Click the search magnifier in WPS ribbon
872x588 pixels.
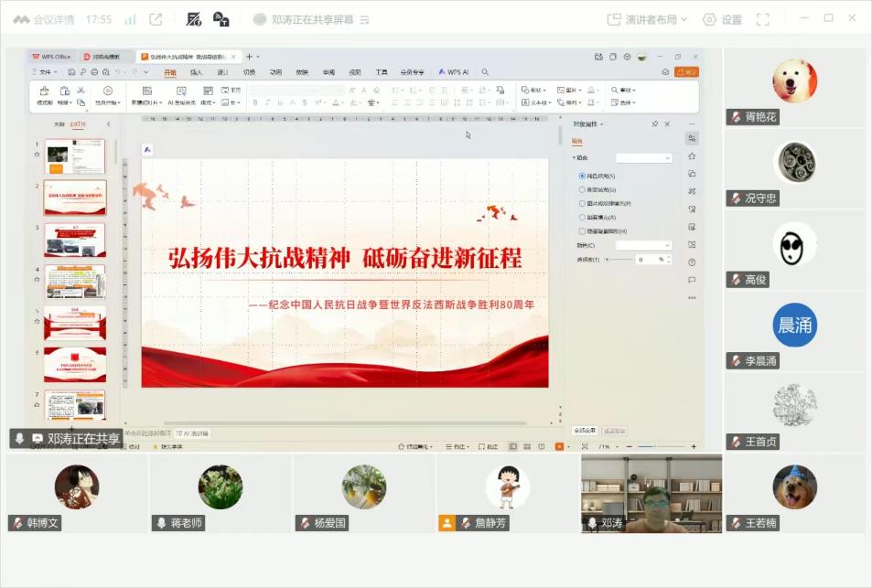[x=485, y=72]
